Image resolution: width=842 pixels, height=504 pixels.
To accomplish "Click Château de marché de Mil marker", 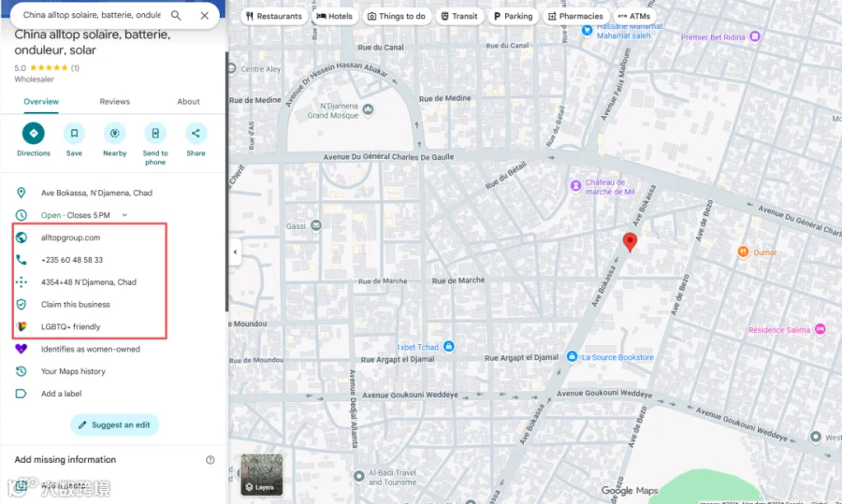I will coord(575,186).
